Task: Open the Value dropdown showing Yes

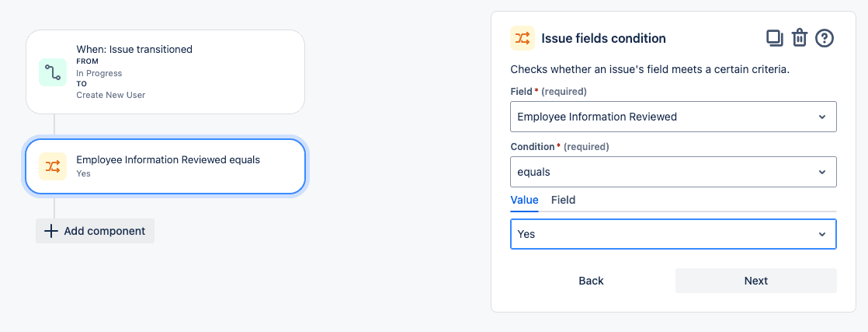Action: pos(673,234)
